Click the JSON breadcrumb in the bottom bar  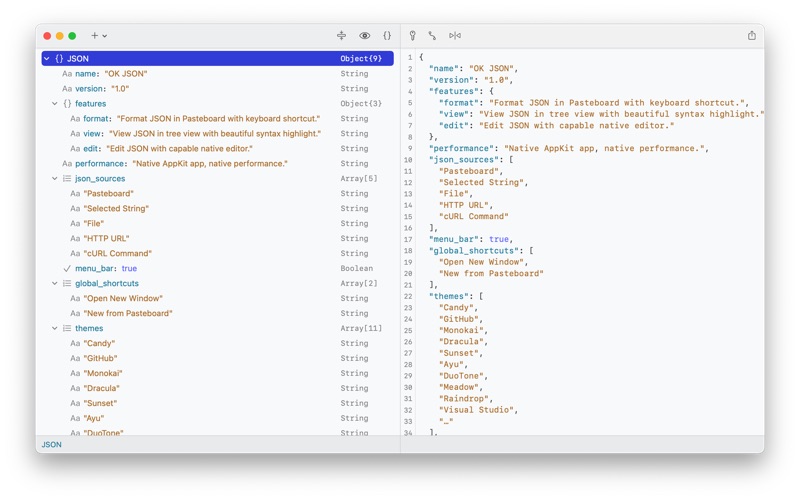tap(52, 445)
